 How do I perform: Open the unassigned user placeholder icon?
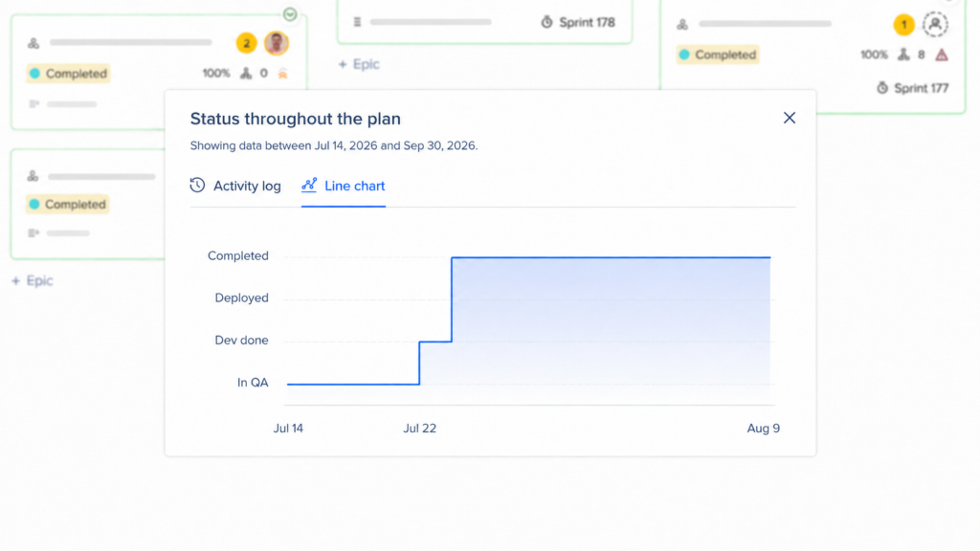(935, 24)
